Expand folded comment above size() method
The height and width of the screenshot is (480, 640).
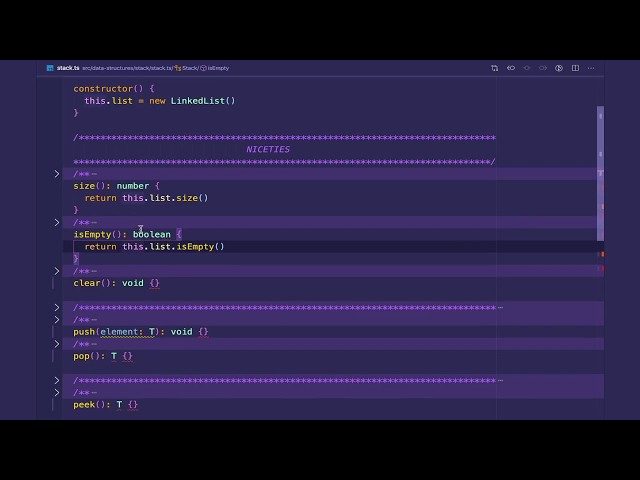tap(57, 174)
